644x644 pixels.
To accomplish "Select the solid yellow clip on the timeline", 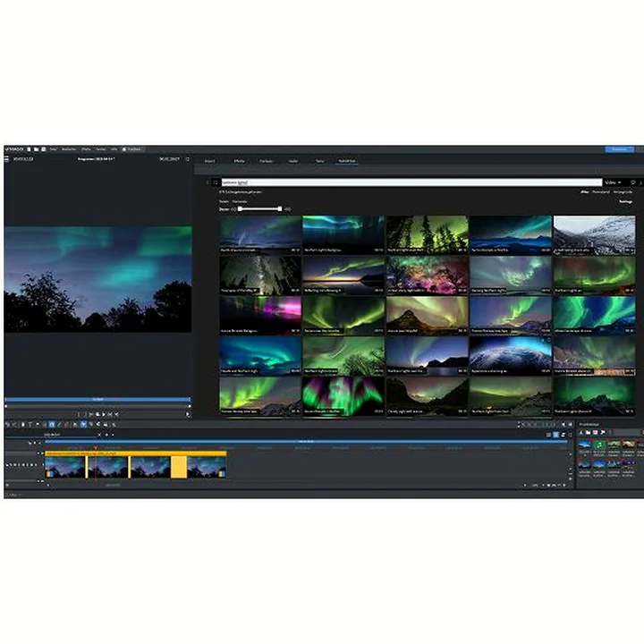I will point(179,467).
